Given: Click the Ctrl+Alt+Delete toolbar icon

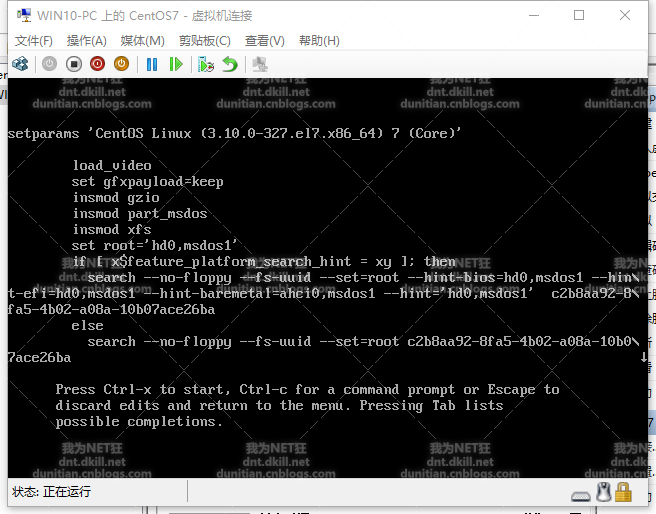Looking at the screenshot, I should 20,64.
